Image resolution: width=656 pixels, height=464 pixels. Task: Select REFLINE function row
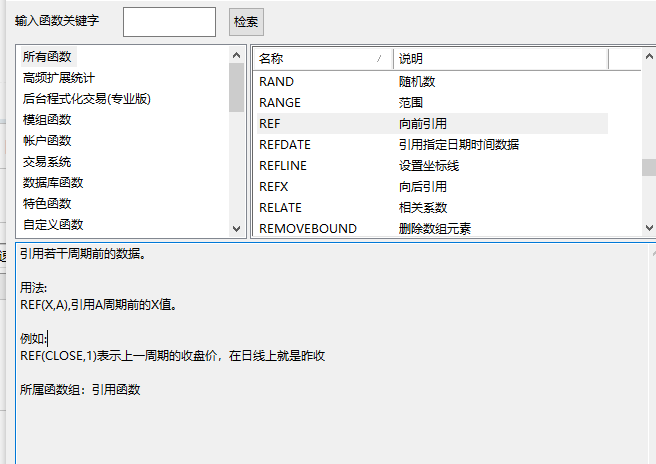[x=432, y=165]
